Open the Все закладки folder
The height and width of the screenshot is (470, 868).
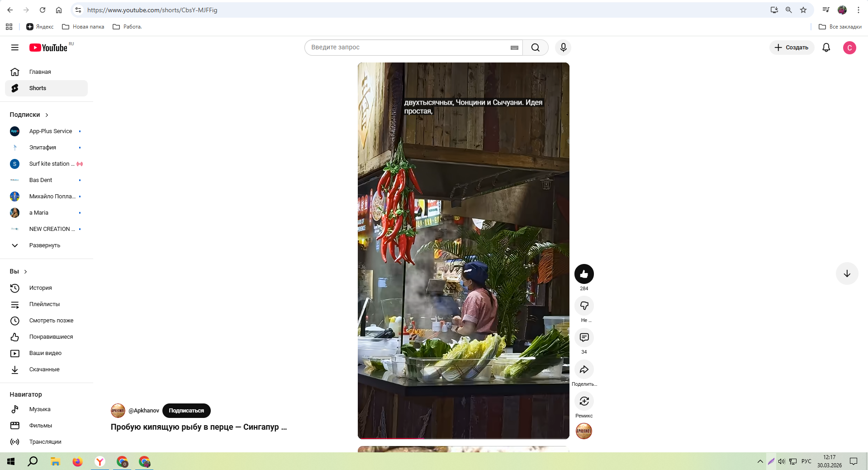coord(840,27)
